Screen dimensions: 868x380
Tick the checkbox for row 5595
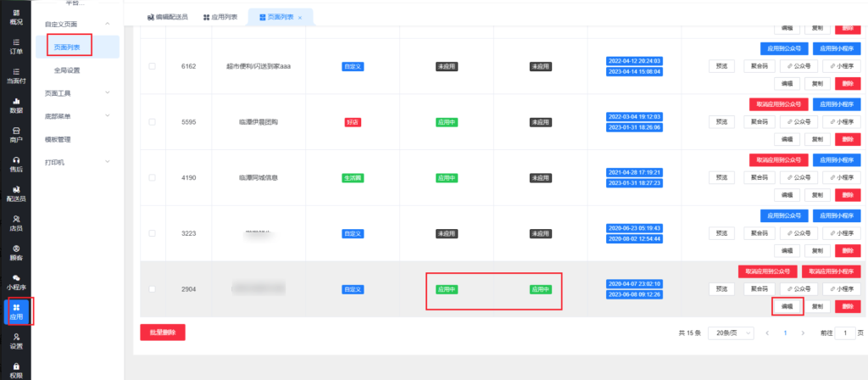pyautogui.click(x=153, y=122)
